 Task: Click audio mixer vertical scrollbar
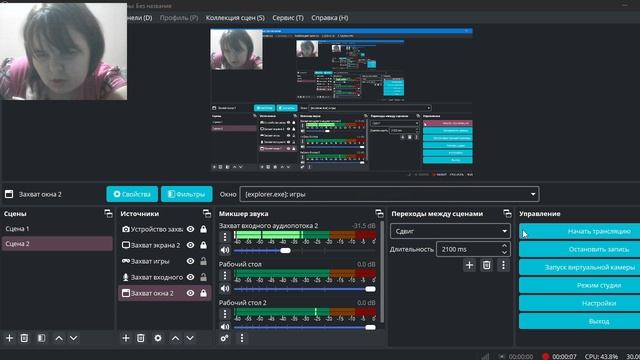point(382,271)
